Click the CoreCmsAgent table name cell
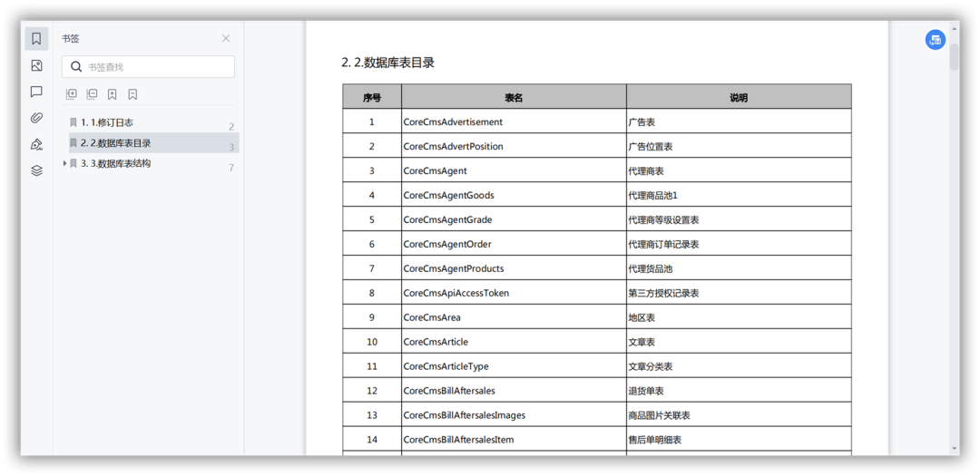 pos(514,170)
